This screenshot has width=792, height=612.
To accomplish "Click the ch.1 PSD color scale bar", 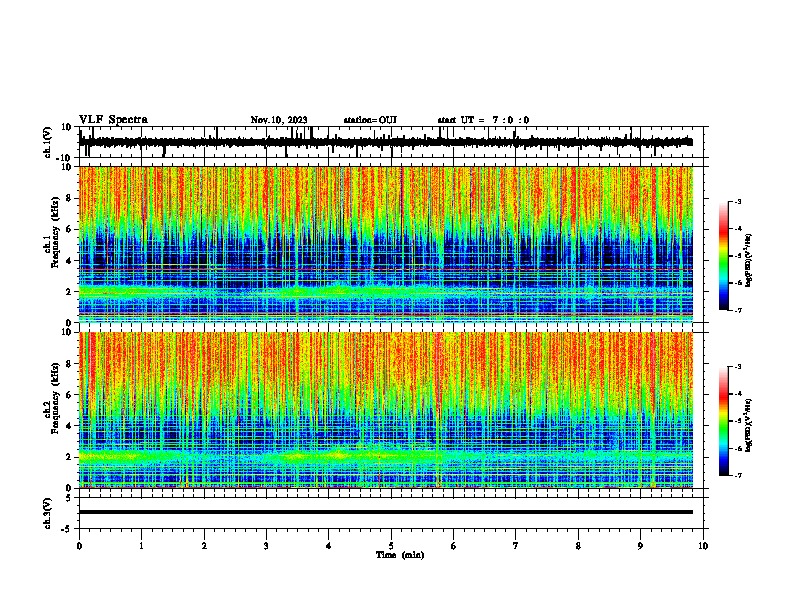I will click(724, 256).
